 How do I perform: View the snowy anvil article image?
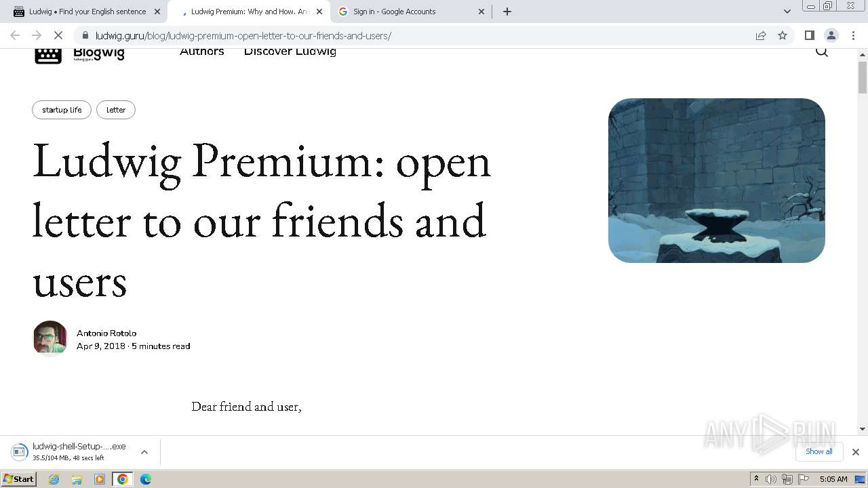point(717,180)
